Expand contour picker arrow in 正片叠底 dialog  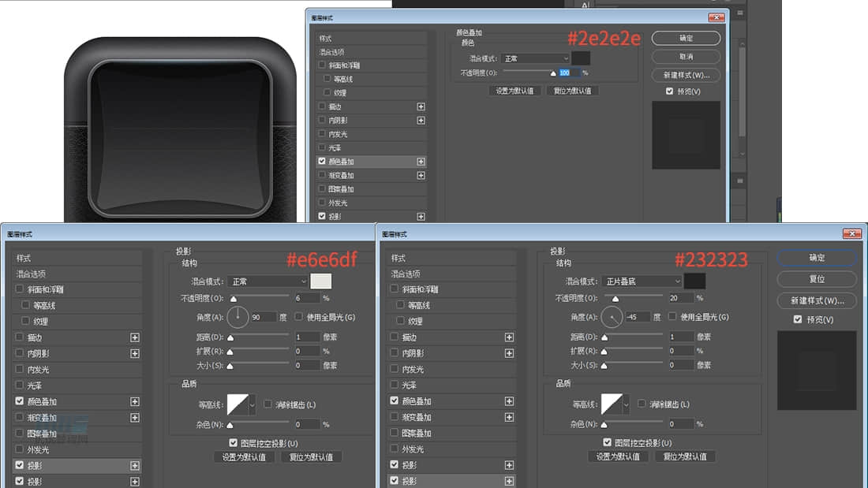pyautogui.click(x=626, y=404)
